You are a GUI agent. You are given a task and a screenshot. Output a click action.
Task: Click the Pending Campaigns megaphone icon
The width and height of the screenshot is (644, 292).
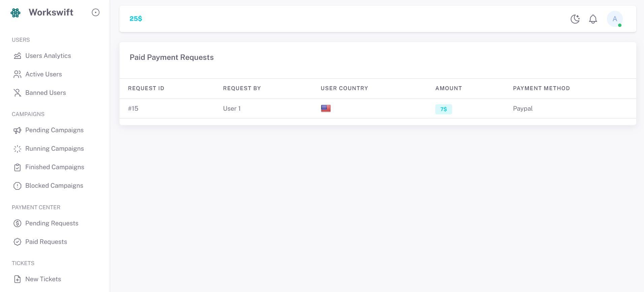coord(17,130)
